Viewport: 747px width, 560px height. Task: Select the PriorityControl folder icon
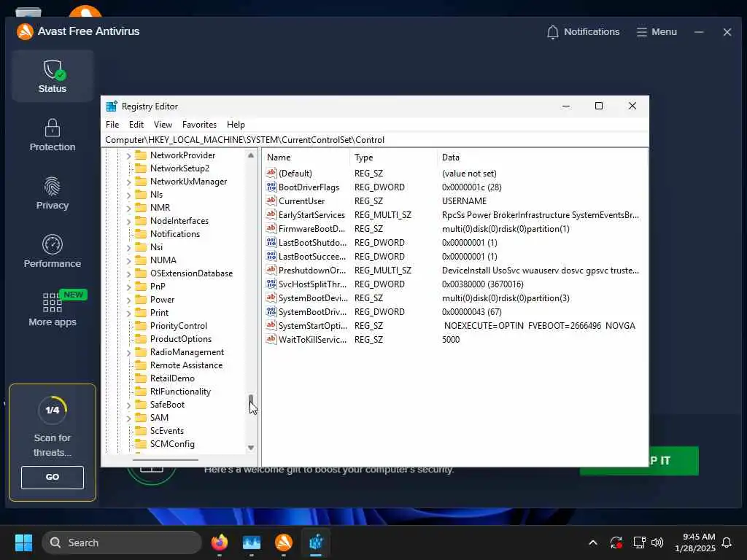141,326
